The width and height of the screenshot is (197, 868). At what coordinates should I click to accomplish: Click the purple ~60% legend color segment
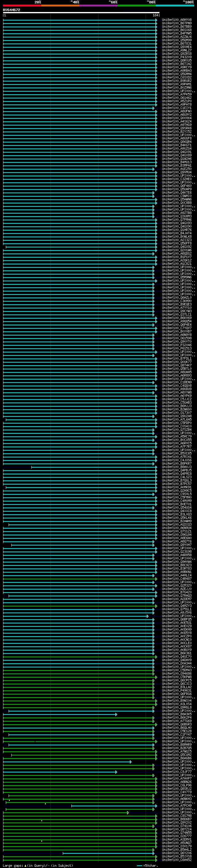coord(98,6)
